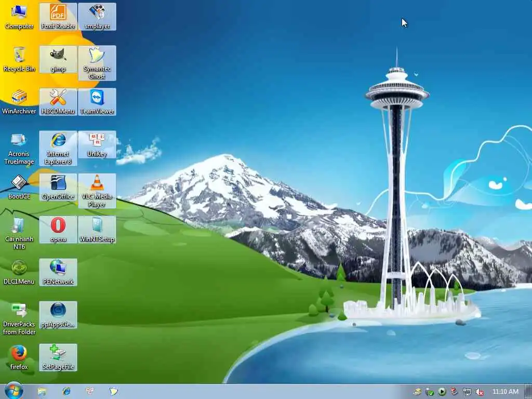The height and width of the screenshot is (399, 532).
Task: Click the Acronis TrueImage shortcut
Action: (19, 148)
